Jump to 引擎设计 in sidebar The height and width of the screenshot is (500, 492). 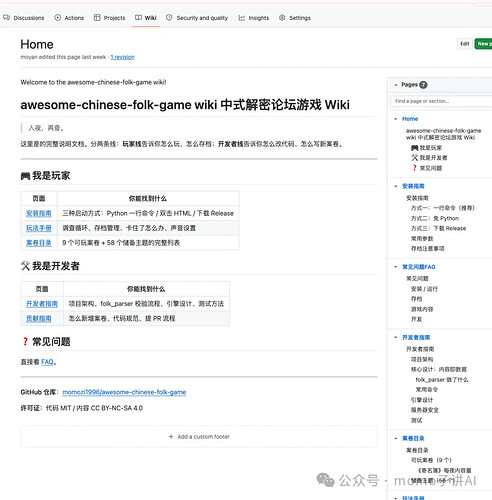(422, 400)
